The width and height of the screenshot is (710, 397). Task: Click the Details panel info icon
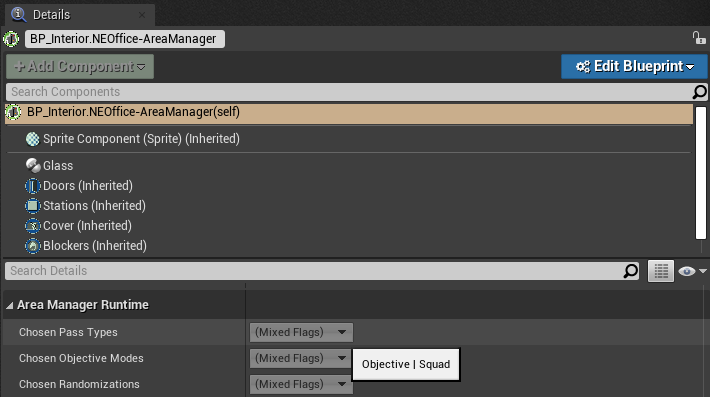tap(19, 14)
